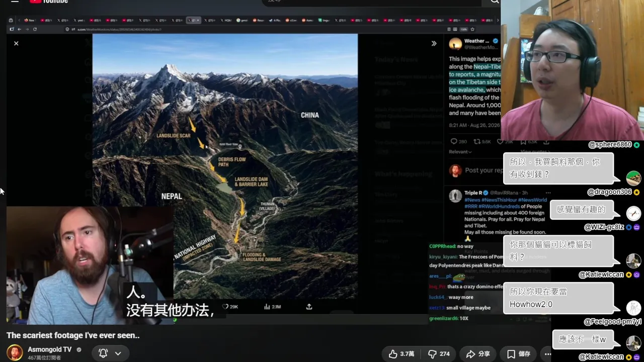Repost the Weather Monitor tweet
Viewport: 644px width, 362px height.
482,142
